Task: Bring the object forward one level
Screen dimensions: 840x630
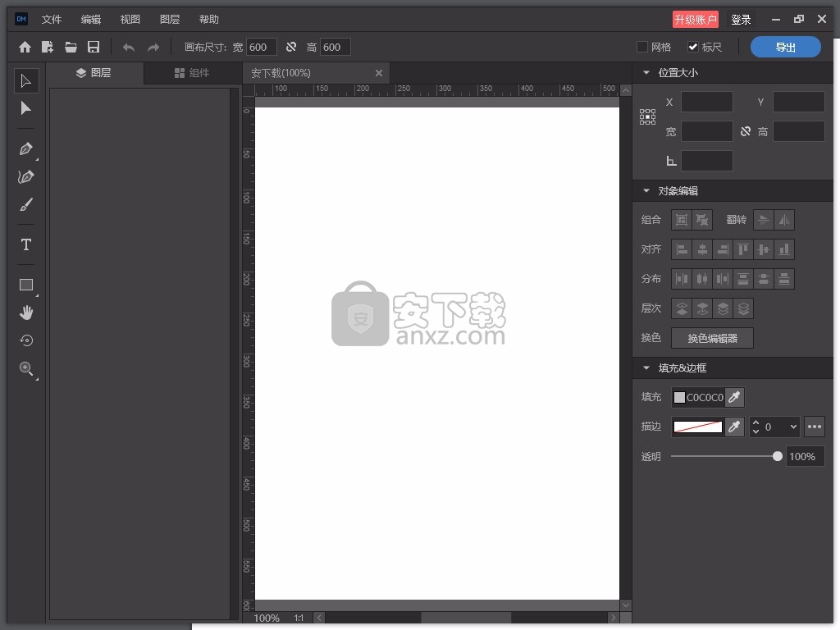Action: point(682,308)
